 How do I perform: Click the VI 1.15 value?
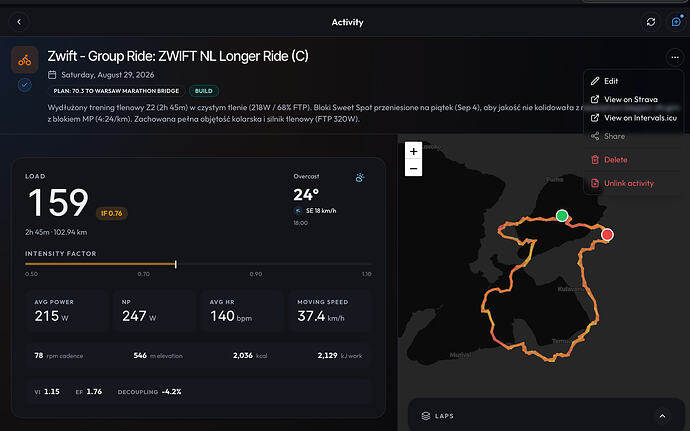[47, 392]
